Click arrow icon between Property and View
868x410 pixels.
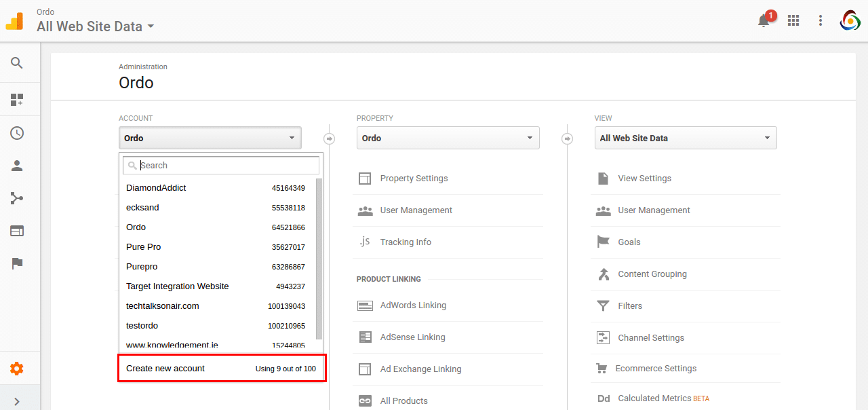568,138
